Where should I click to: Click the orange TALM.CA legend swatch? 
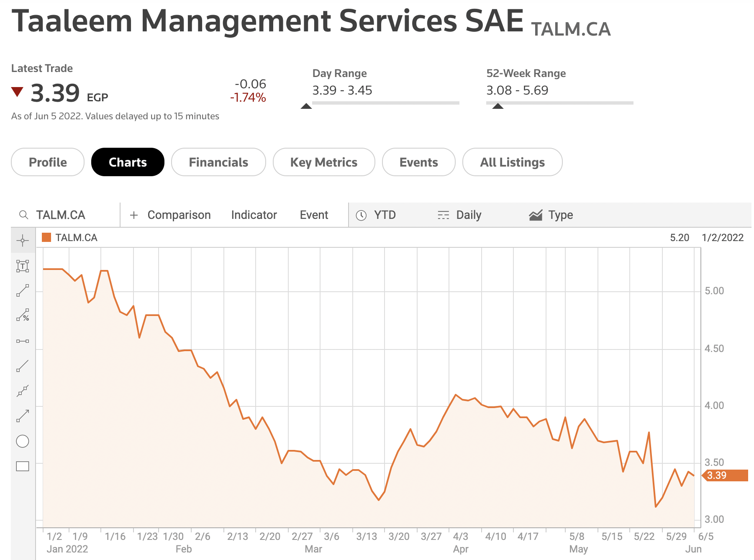[x=46, y=238]
